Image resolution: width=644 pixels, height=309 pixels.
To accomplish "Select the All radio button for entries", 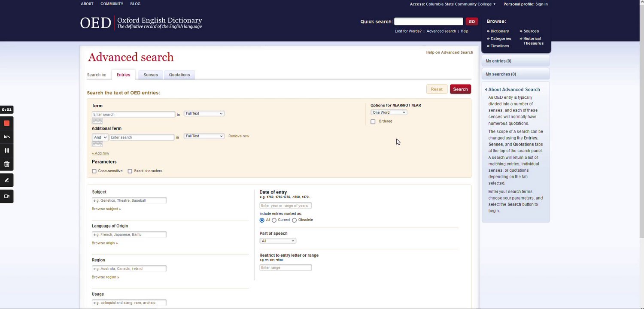I will point(262,220).
